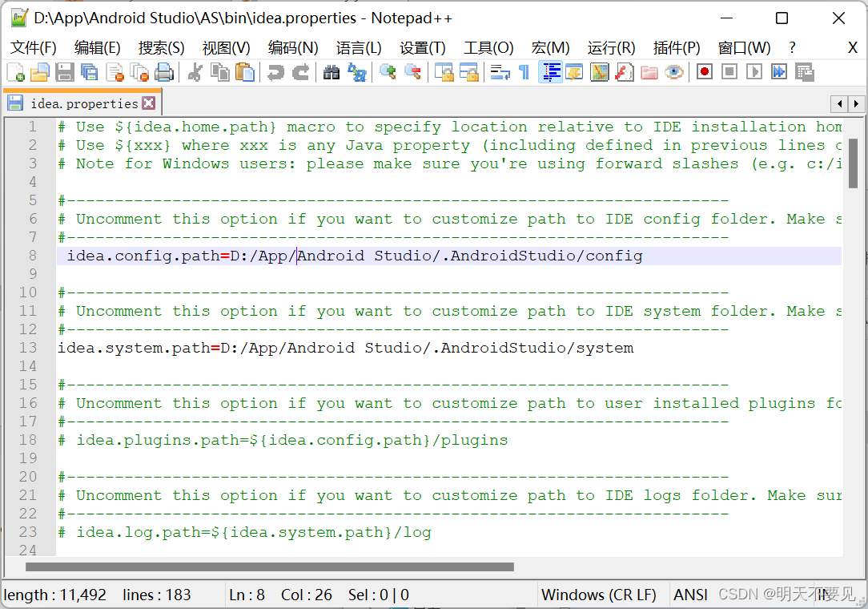The height and width of the screenshot is (609, 868).
Task: Toggle synchronized horizontal scrolling icon
Action: coord(469,73)
